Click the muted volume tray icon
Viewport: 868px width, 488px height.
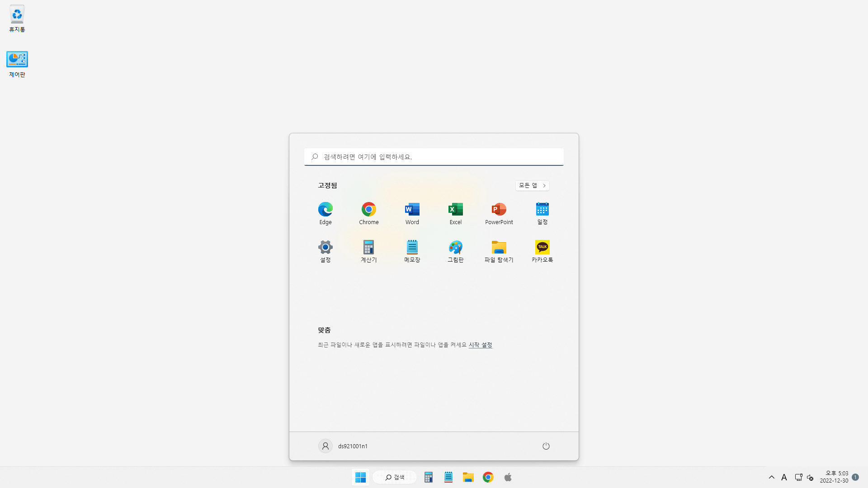(810, 477)
